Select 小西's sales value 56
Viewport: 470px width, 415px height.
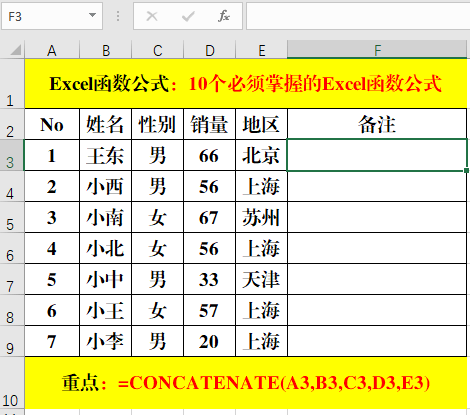tap(210, 186)
